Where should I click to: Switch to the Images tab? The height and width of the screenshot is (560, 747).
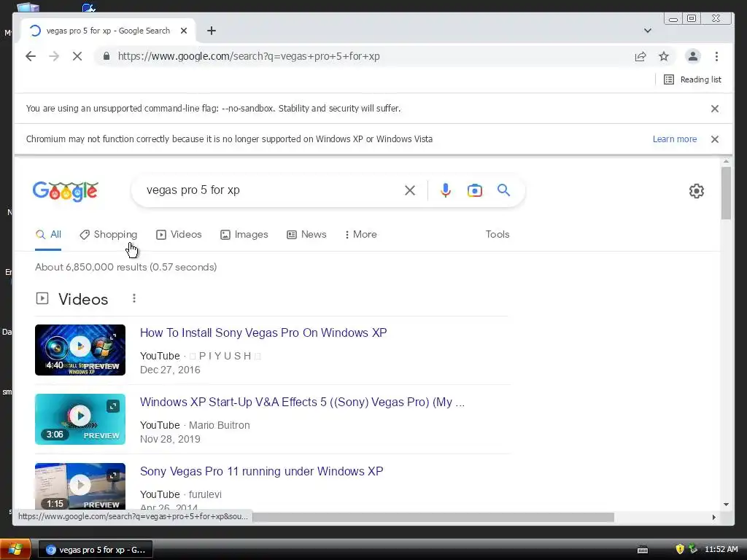coord(244,234)
